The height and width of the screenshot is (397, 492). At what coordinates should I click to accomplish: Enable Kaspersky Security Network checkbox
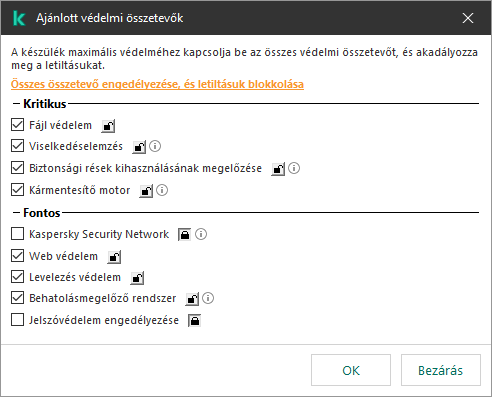17,234
